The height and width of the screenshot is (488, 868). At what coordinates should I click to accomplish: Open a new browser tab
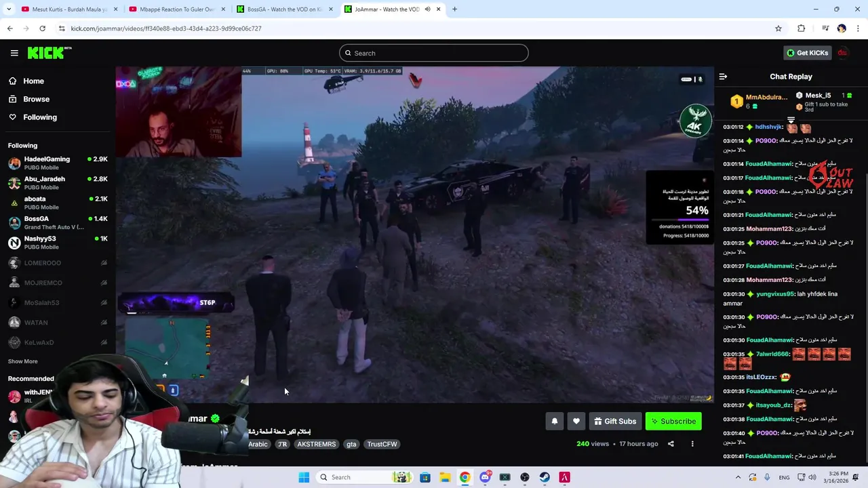click(454, 9)
